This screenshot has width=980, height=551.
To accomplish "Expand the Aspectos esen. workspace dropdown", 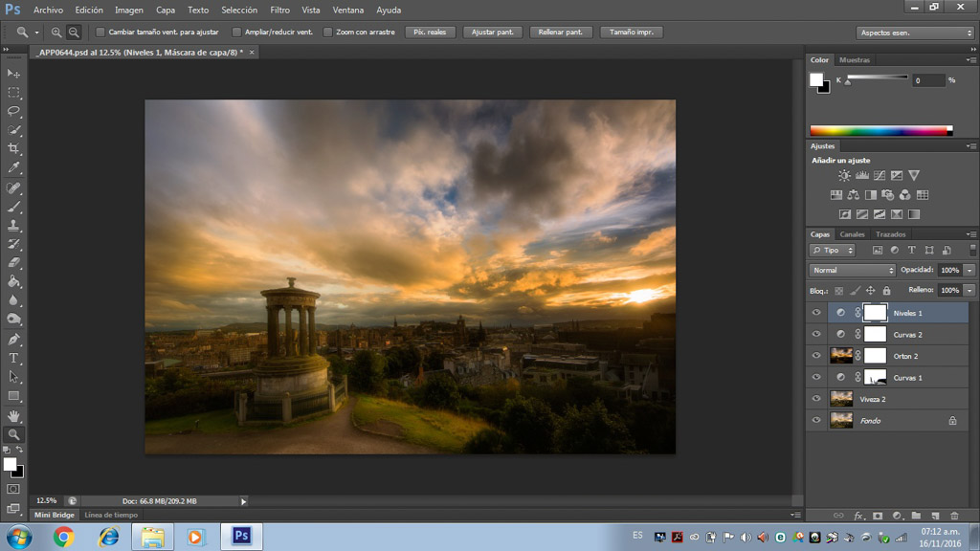I will (x=914, y=33).
